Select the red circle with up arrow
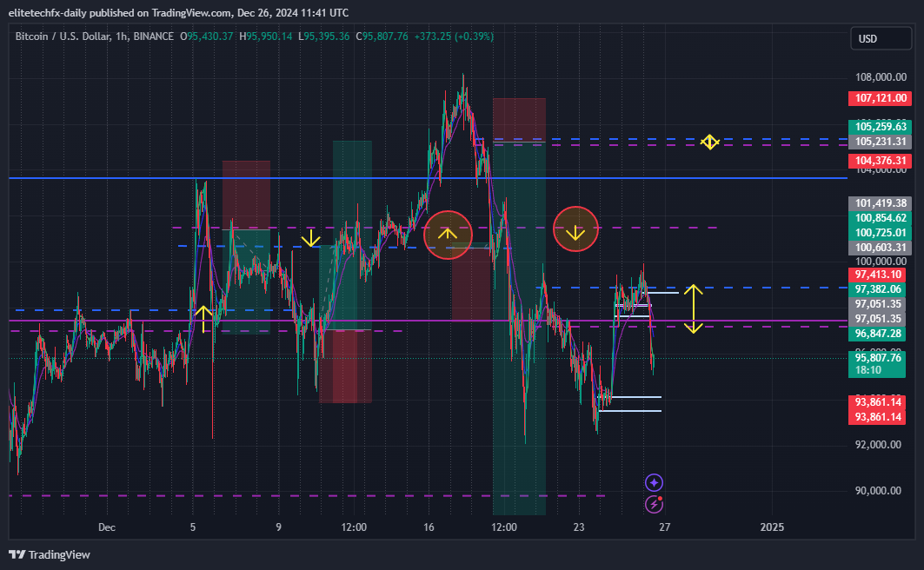Viewport: 924px width, 570px height. click(x=448, y=235)
